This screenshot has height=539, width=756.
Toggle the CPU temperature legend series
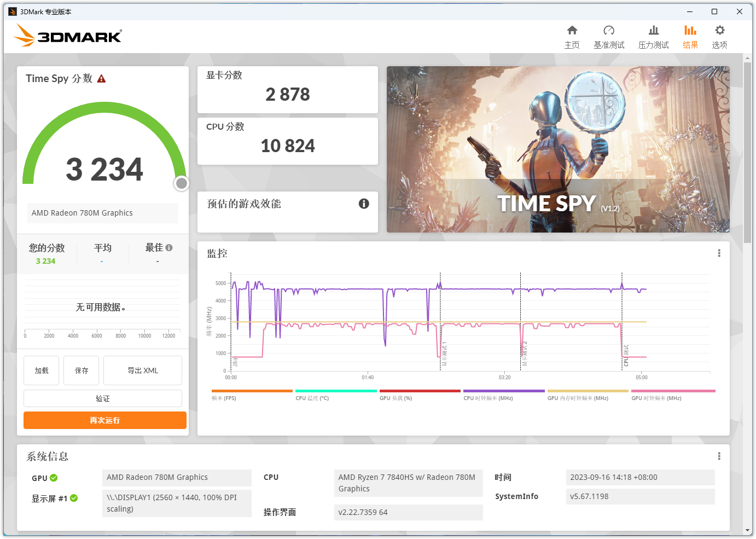(336, 395)
